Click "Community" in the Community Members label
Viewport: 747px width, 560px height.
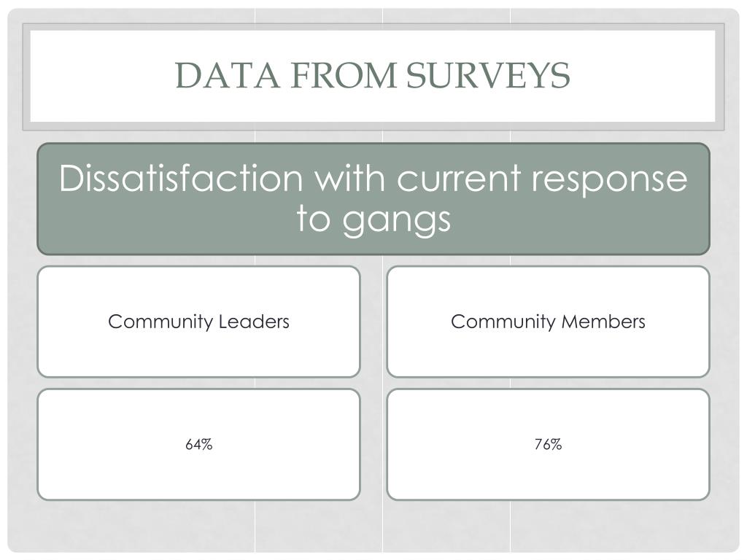(503, 322)
